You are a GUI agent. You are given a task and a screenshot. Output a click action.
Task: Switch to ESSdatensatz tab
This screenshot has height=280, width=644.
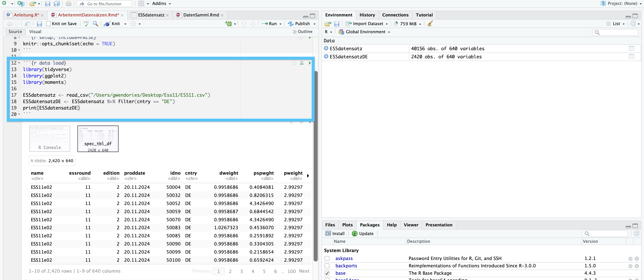coord(151,15)
